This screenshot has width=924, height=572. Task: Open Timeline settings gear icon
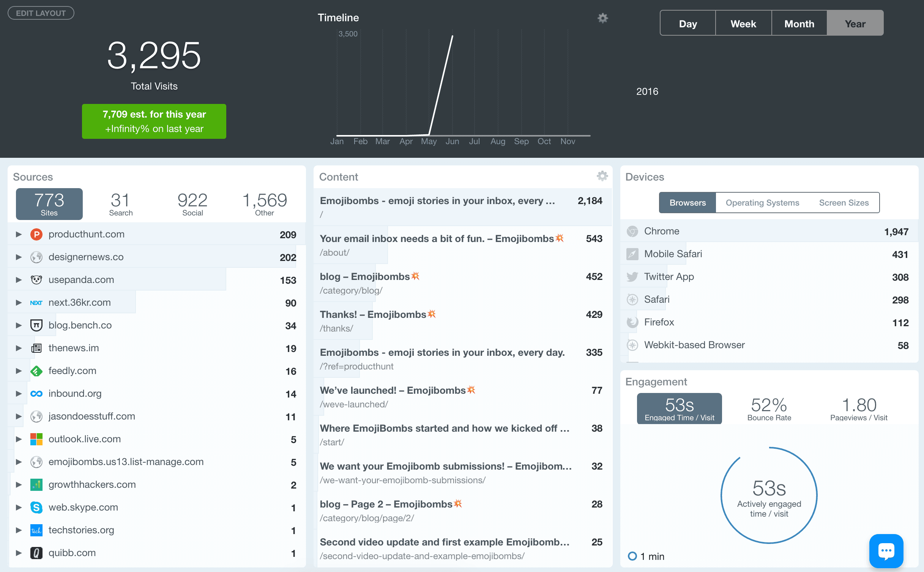click(x=602, y=18)
